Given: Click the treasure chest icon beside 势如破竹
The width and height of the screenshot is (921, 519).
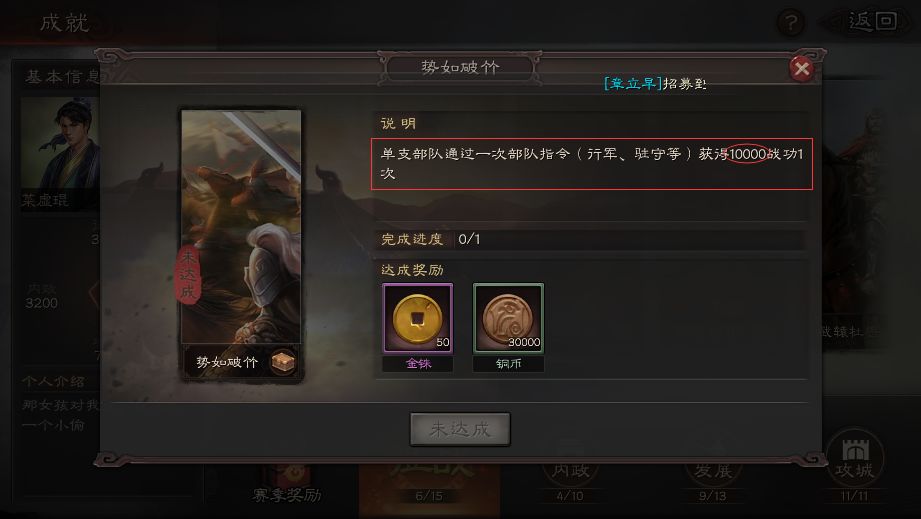Looking at the screenshot, I should tap(283, 362).
